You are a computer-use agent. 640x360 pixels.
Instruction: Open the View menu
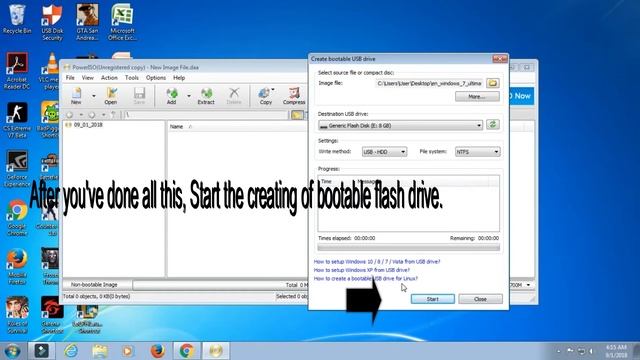click(87, 78)
